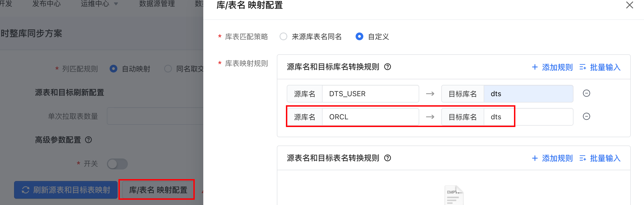Screen dimensions: 644x205
Task: Click help icon beside 源表名和目标表名转换规则
Action: click(388, 158)
